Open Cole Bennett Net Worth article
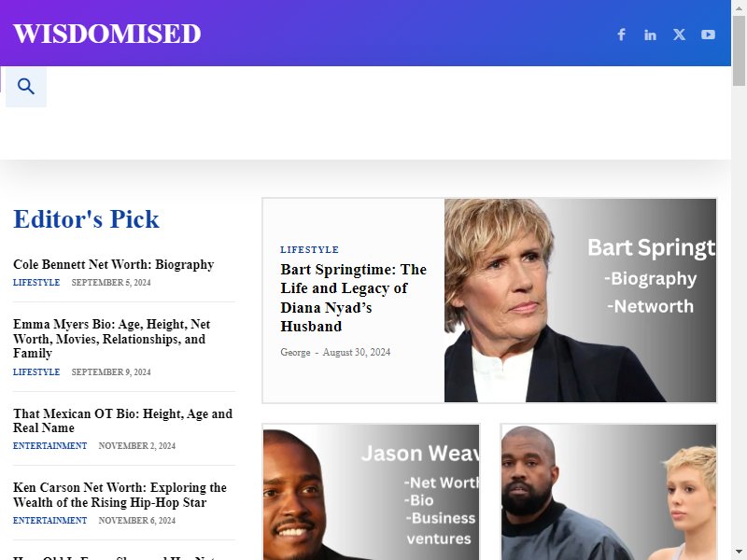The height and width of the screenshot is (560, 747). [113, 264]
